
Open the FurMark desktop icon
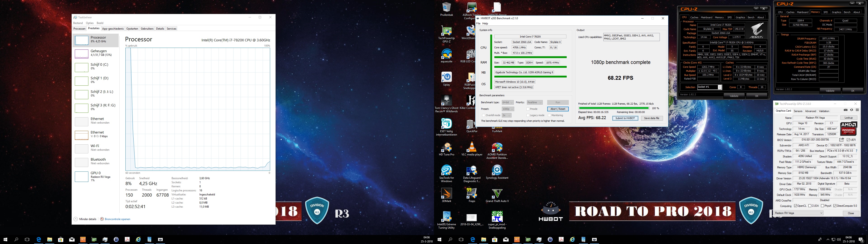(x=497, y=129)
